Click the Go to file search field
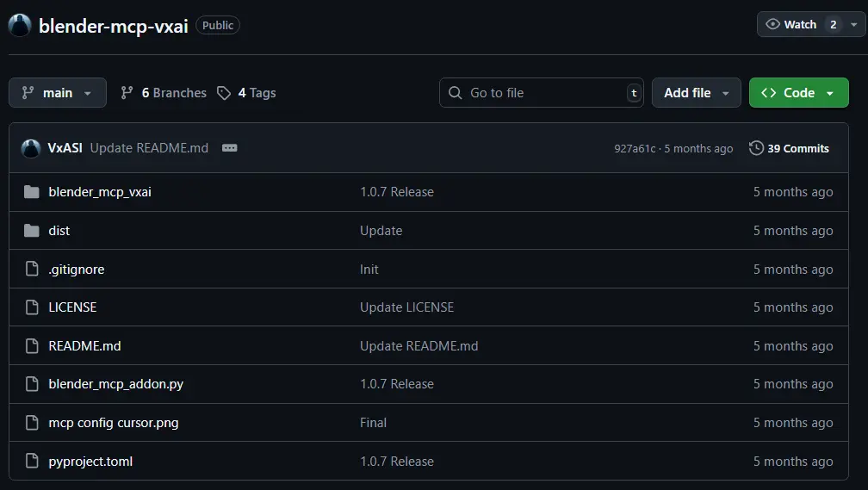868x490 pixels. tap(542, 93)
